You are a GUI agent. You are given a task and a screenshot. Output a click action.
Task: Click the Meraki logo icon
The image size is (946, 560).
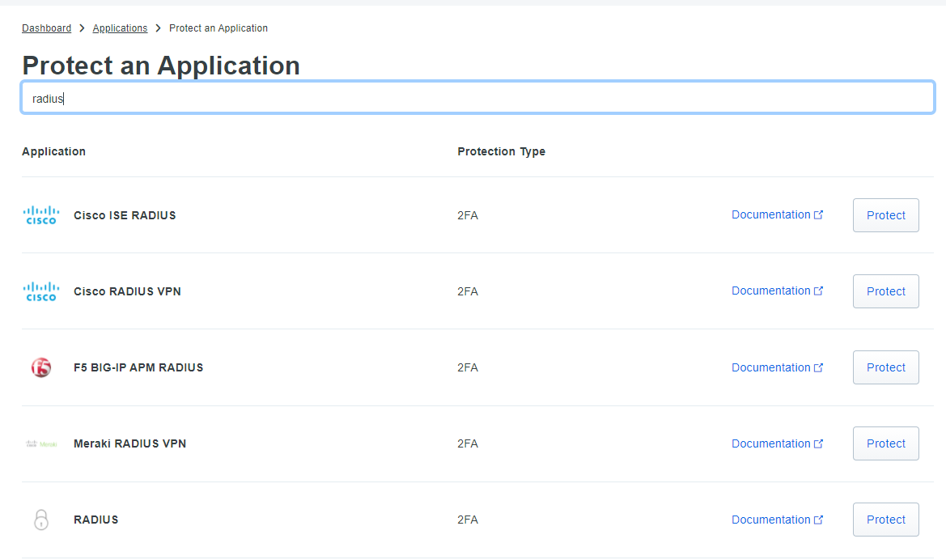(41, 443)
